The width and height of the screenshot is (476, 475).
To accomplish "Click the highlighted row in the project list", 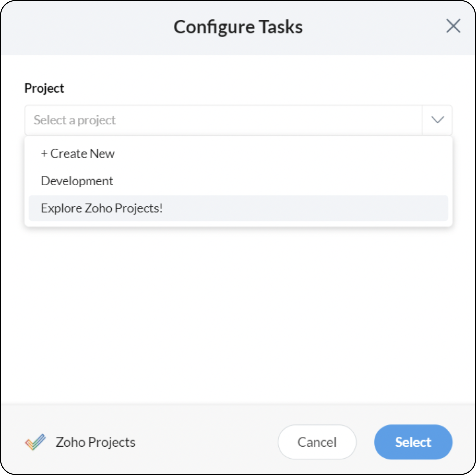I will [x=238, y=208].
